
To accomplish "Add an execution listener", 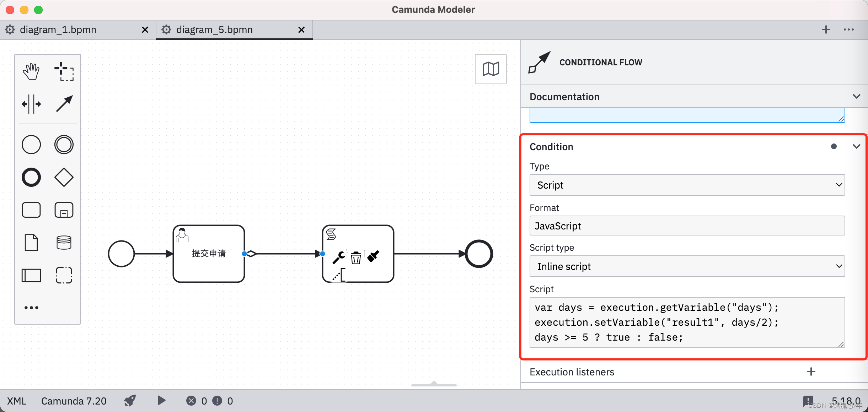I will 811,372.
